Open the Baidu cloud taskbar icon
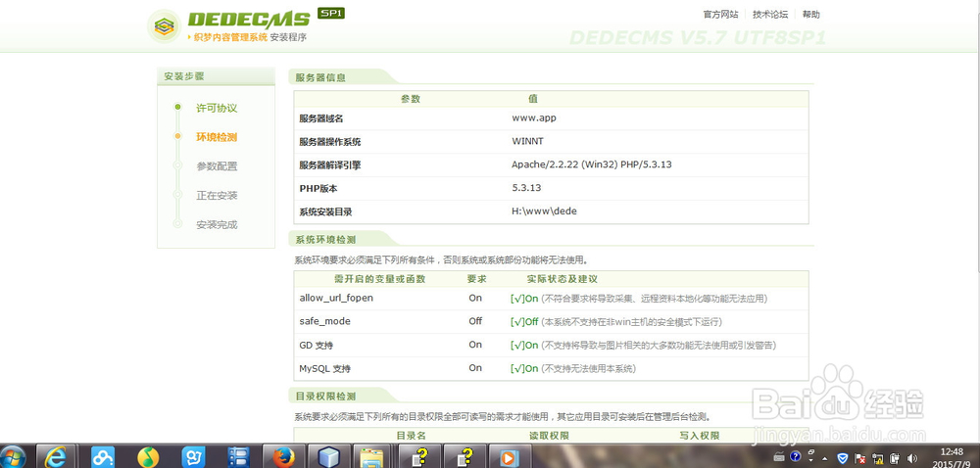This screenshot has width=980, height=468. pos(103,457)
